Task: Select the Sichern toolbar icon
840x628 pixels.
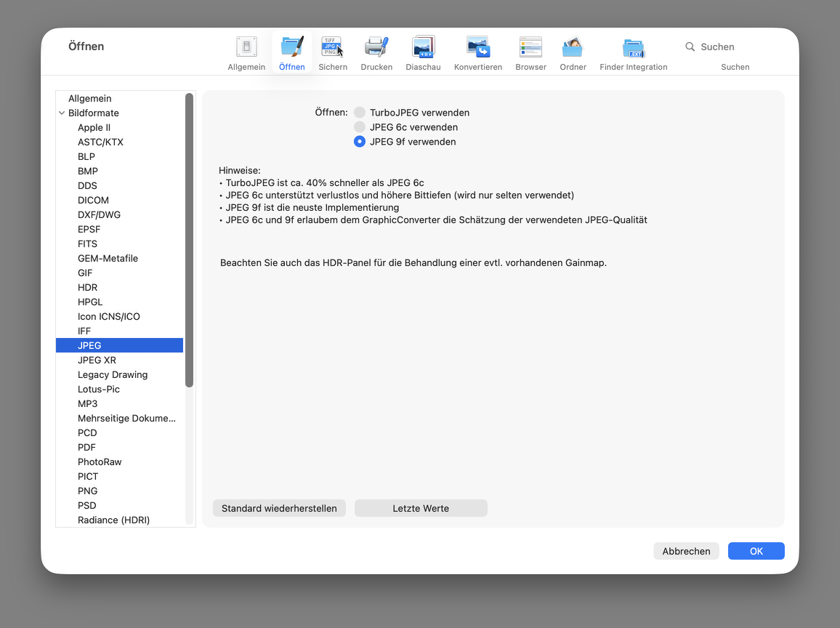Action: [x=332, y=47]
